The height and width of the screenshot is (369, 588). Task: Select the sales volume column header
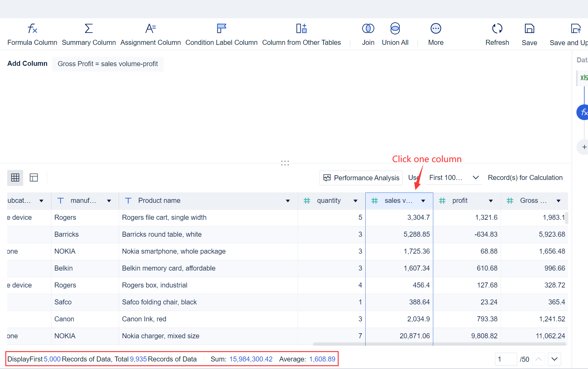[399, 201]
